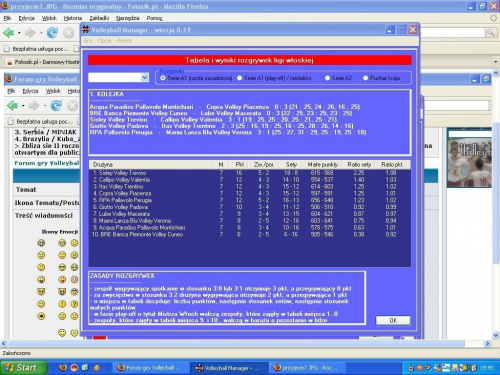500x375 pixels.
Task: Open the Widok menu in main Firefox
Action: click(49, 18)
